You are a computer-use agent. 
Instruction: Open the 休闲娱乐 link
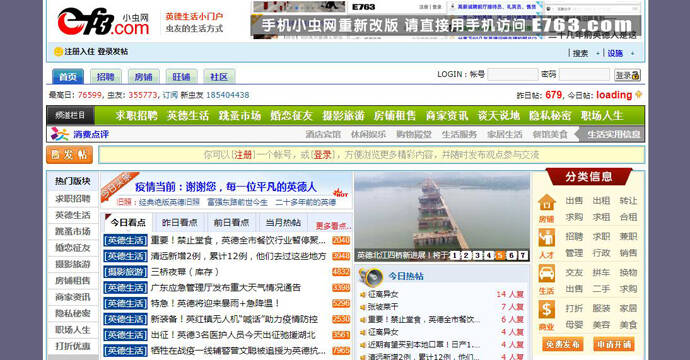pos(368,134)
